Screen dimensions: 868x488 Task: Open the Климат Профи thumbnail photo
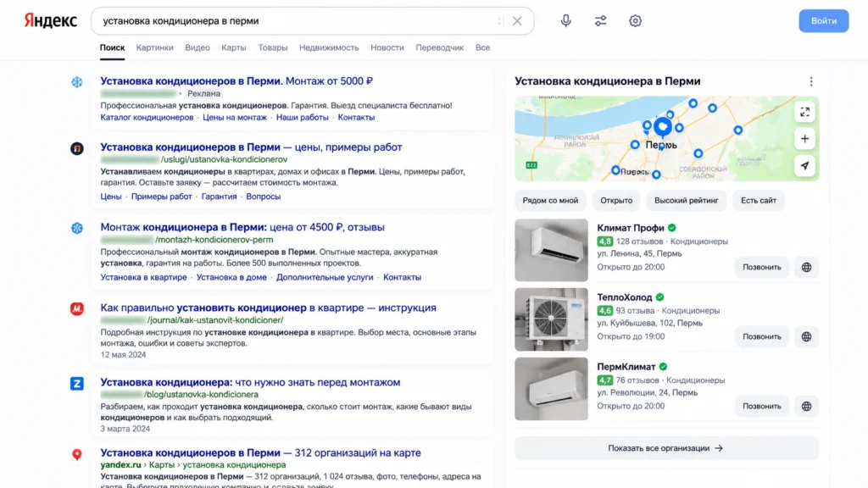point(551,250)
